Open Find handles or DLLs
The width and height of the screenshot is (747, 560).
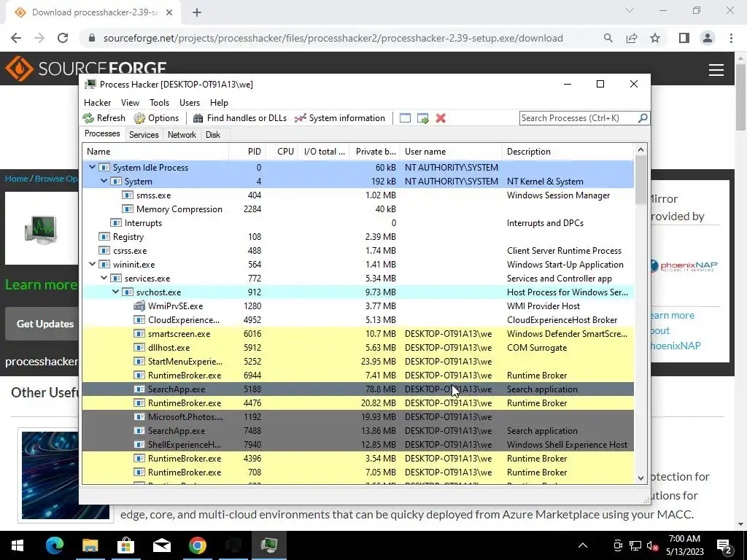point(239,118)
